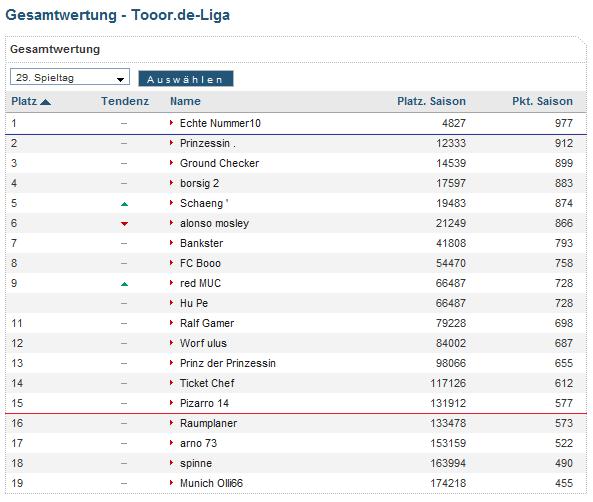The image size is (593, 502).
Task: Click the Platz sort triangle indicator
Action: tap(45, 101)
